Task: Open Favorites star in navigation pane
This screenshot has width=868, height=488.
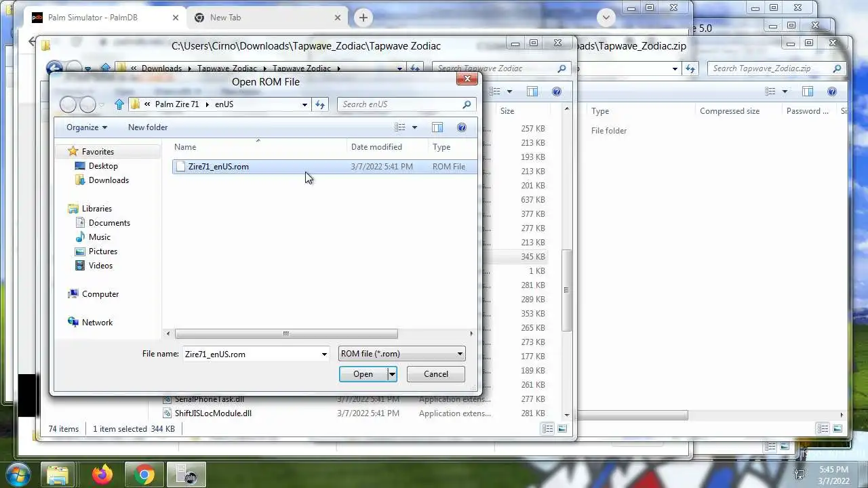Action: (x=73, y=151)
